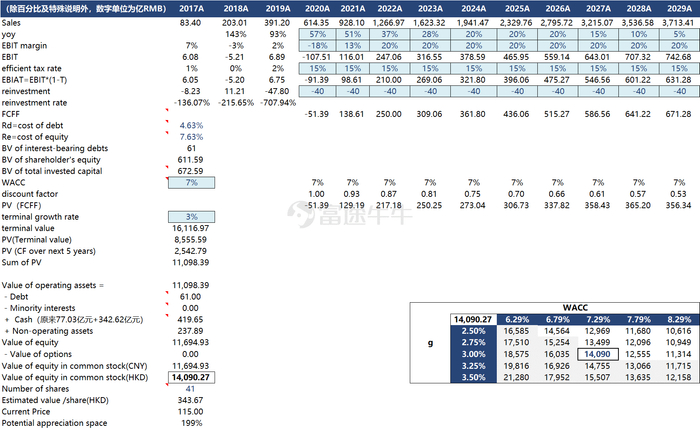700x429 pixels.
Task: Click the 2029A Sales value 3,713.41
Action: point(678,23)
